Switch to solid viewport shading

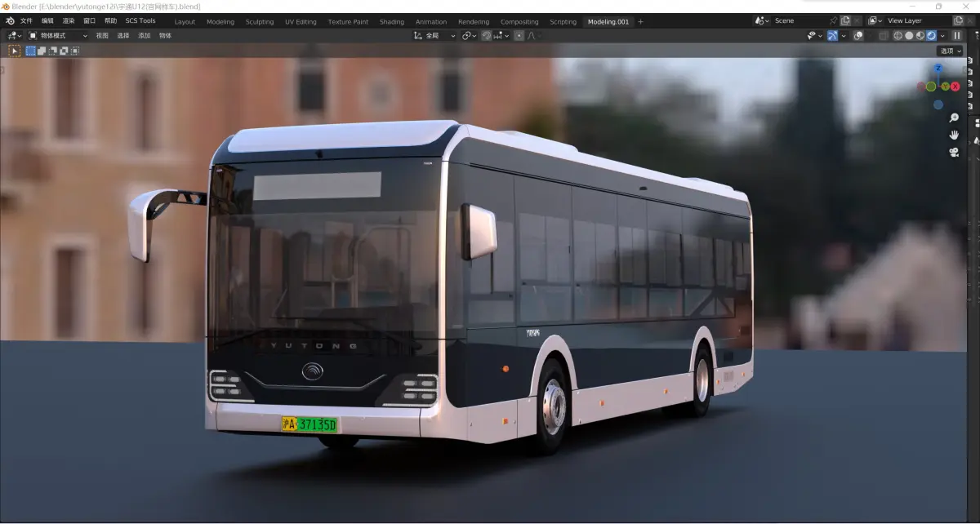pos(909,36)
